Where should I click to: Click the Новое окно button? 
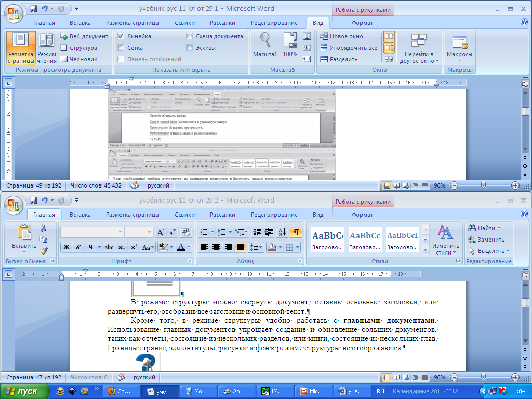point(342,36)
